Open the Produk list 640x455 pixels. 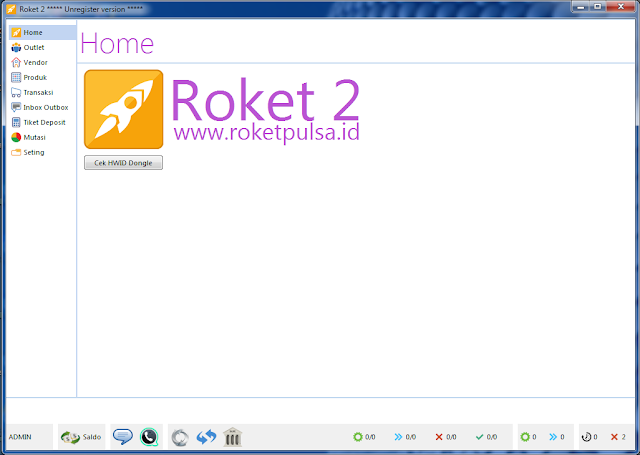pyautogui.click(x=42, y=78)
